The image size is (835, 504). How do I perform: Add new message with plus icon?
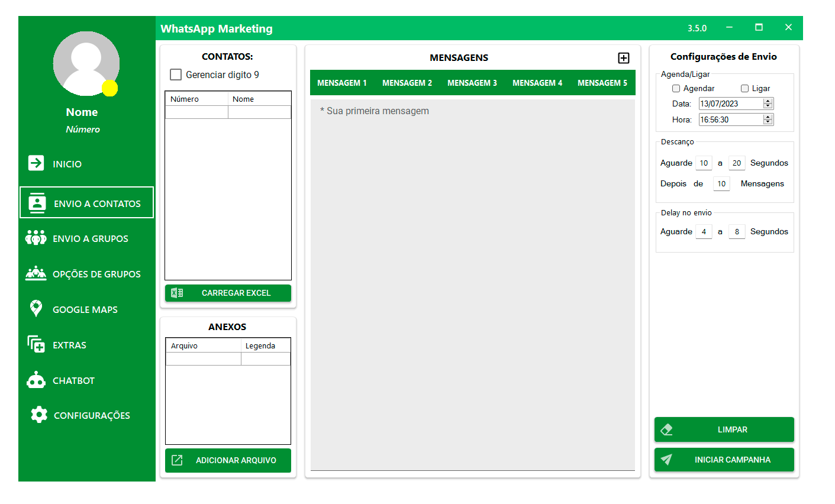pyautogui.click(x=623, y=58)
